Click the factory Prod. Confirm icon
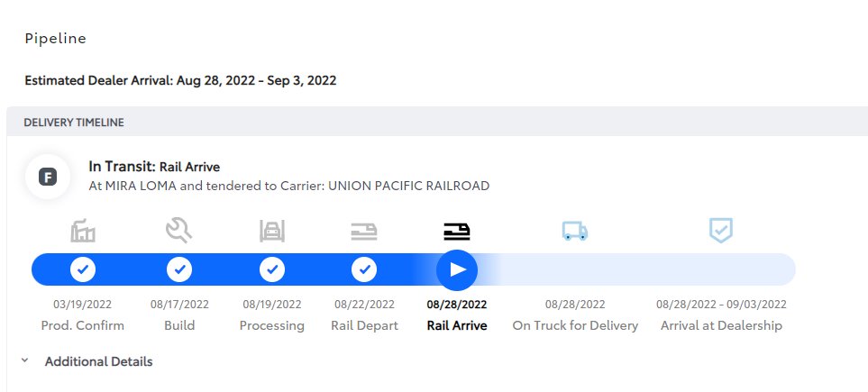The image size is (868, 392). (83, 231)
